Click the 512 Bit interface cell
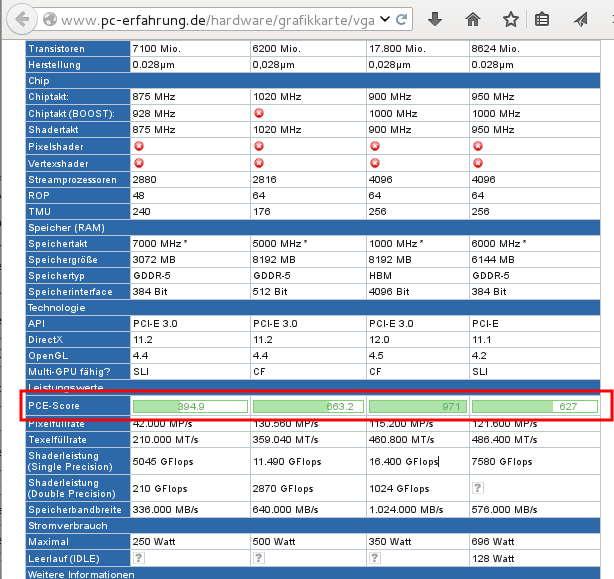This screenshot has width=614, height=579. [x=308, y=292]
